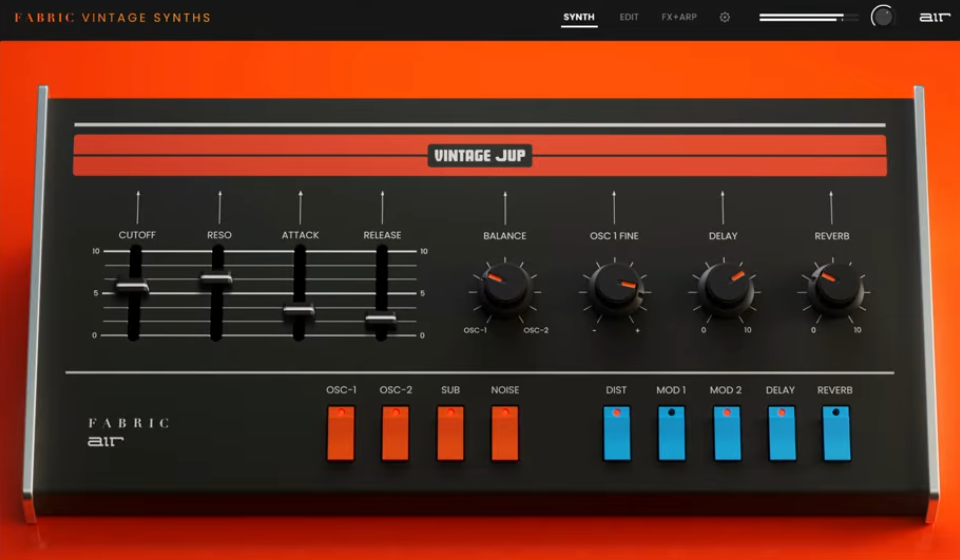The image size is (960, 560).
Task: Toggle the OSC-2 orange switch
Action: coord(396,433)
